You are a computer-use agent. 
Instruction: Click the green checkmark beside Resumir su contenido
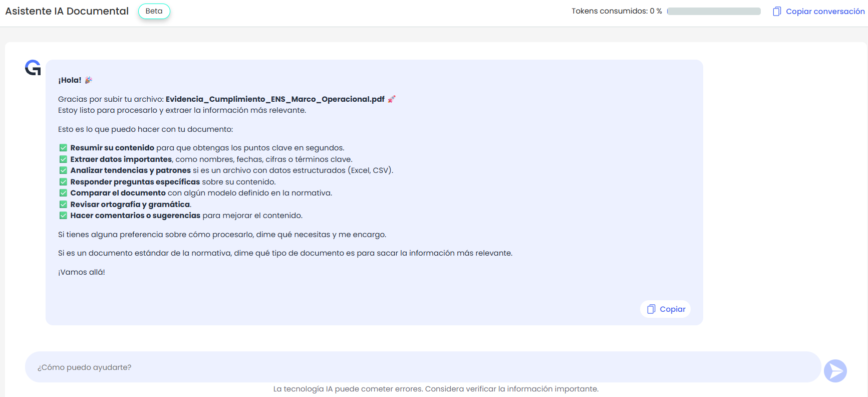(x=63, y=148)
